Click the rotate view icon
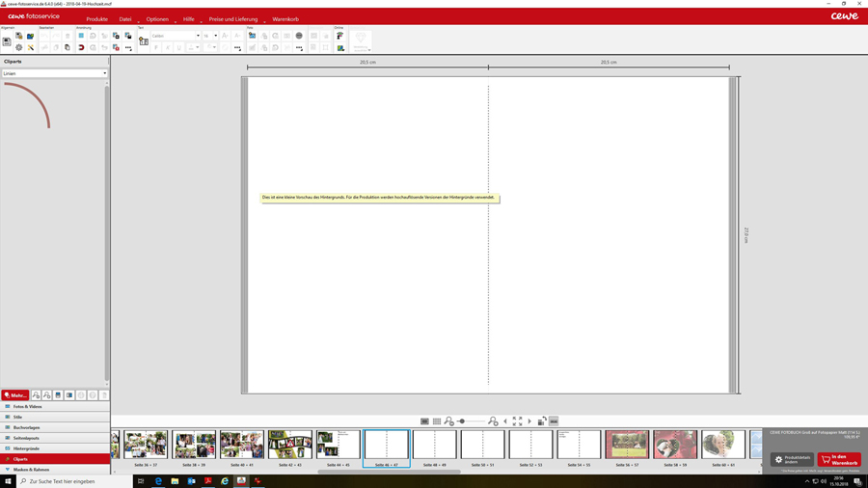 coord(542,421)
